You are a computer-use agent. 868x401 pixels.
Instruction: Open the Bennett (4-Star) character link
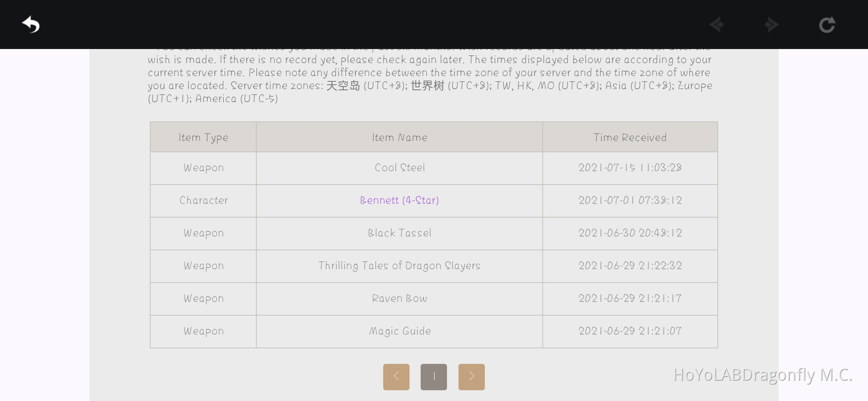(x=399, y=200)
